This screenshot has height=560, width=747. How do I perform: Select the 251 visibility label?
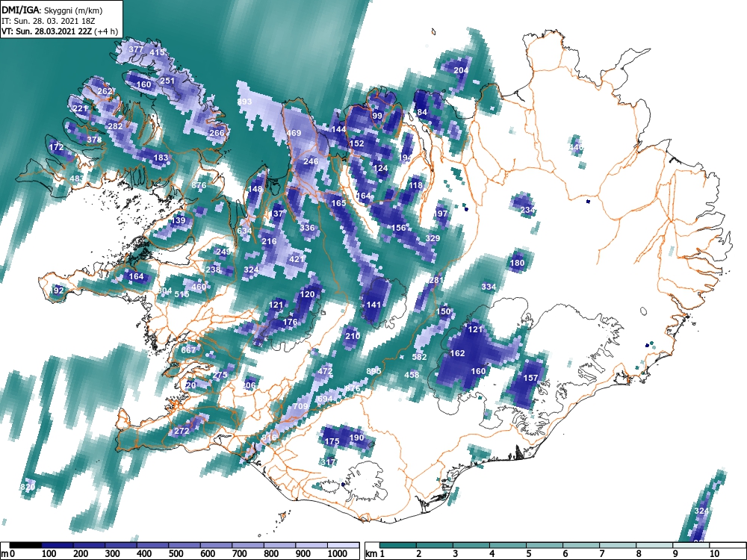[167, 81]
